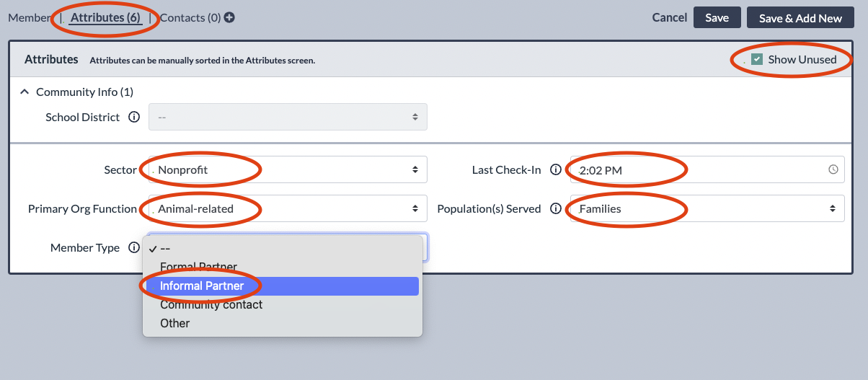The width and height of the screenshot is (868, 380).
Task: Open the Population(s) Served dropdown
Action: coord(707,208)
